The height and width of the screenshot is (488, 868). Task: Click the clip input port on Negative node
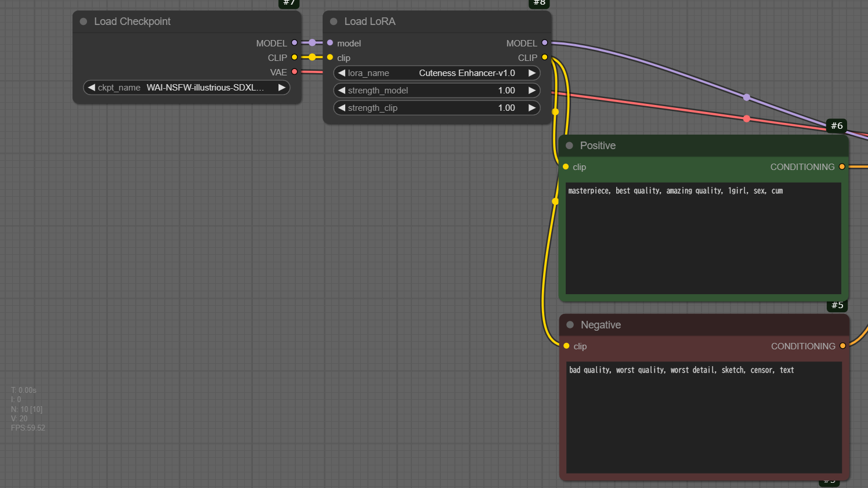click(566, 346)
